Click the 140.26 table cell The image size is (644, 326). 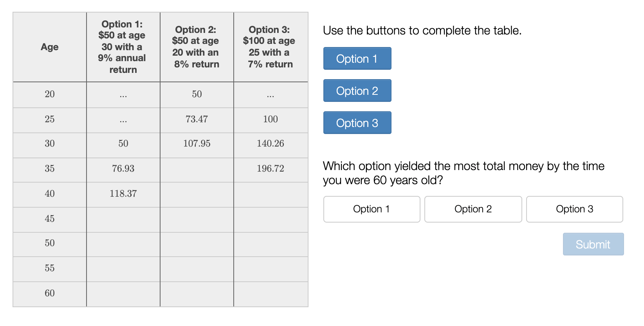click(x=271, y=143)
